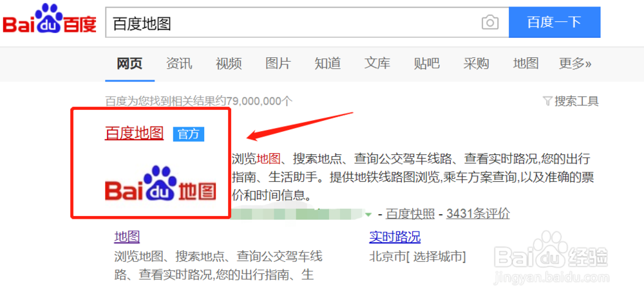Viewport: 644px width, 299px height.
Task: Go to the 贴吧 tab
Action: (x=427, y=63)
